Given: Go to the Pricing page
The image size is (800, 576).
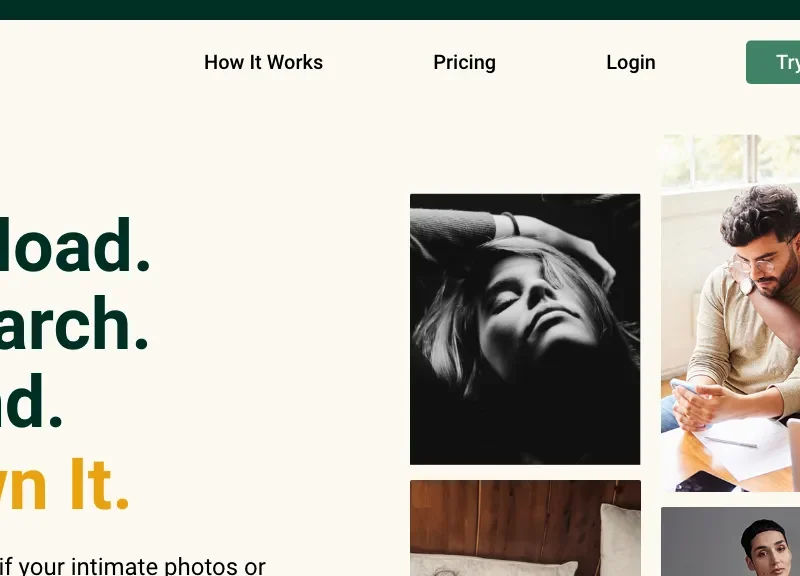Looking at the screenshot, I should click(x=464, y=62).
